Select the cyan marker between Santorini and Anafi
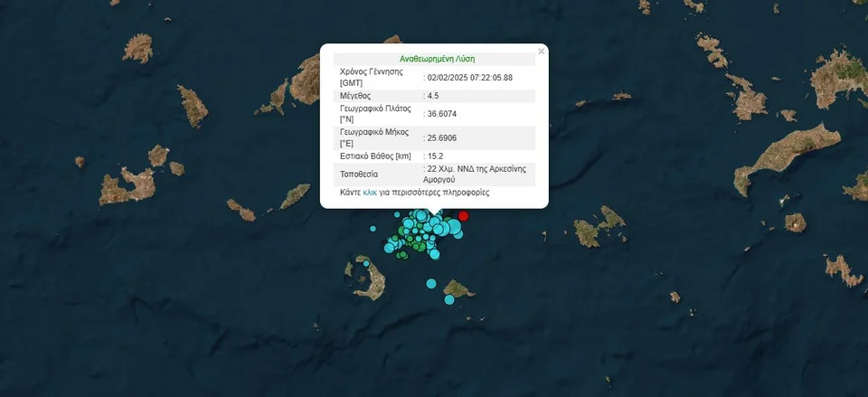The width and height of the screenshot is (868, 397). [x=431, y=284]
